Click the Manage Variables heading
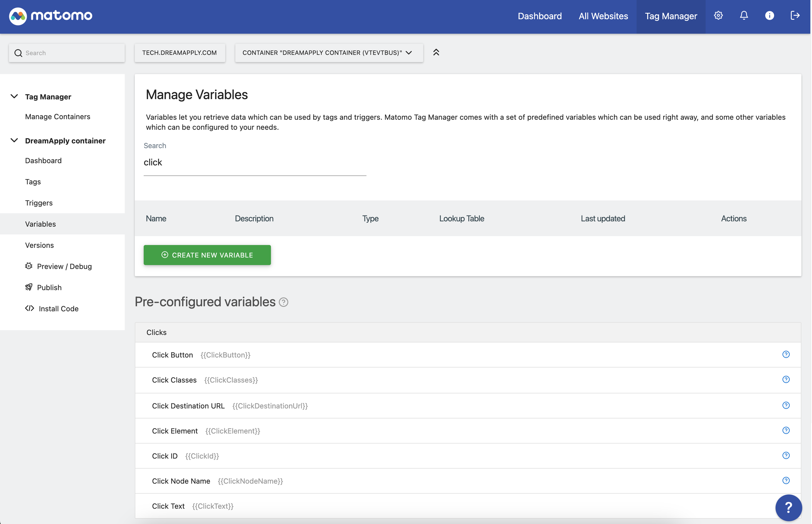Screen dimensions: 812x524 (x=197, y=95)
